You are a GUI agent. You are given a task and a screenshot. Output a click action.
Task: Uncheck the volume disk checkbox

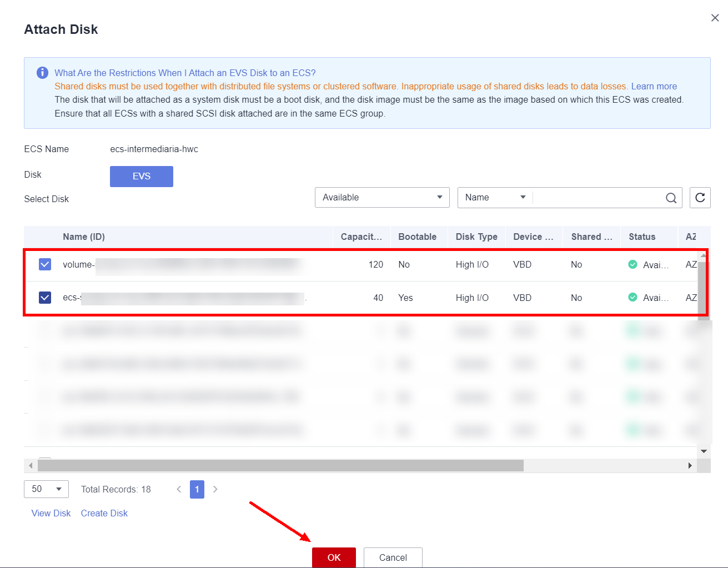point(45,264)
